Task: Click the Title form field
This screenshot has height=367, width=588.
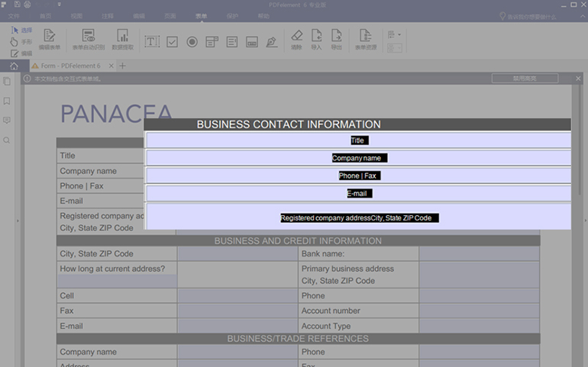Action: coord(357,140)
